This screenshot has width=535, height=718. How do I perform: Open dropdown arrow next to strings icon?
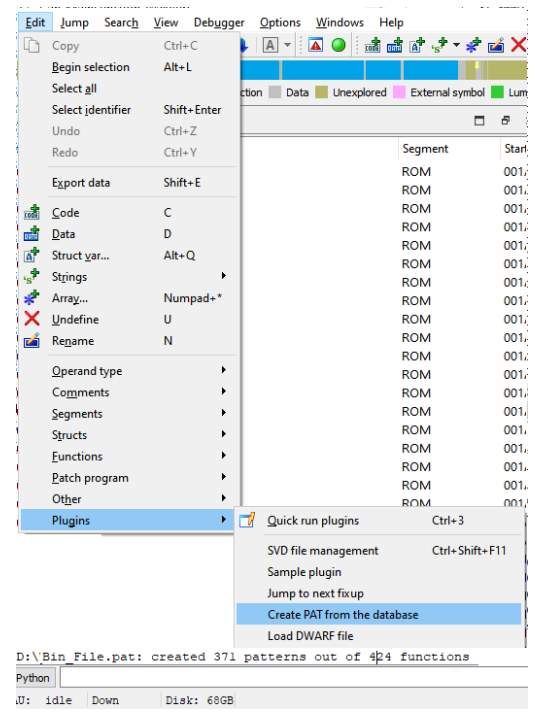click(456, 45)
